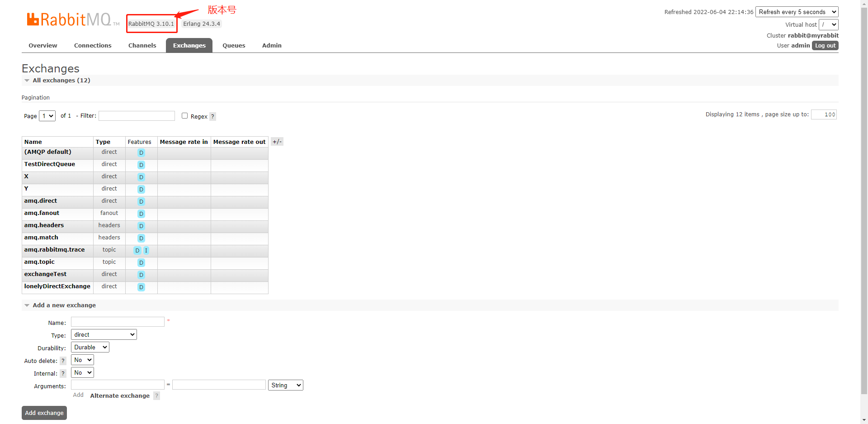Click the D badge in exchangeTest row

pyautogui.click(x=141, y=275)
